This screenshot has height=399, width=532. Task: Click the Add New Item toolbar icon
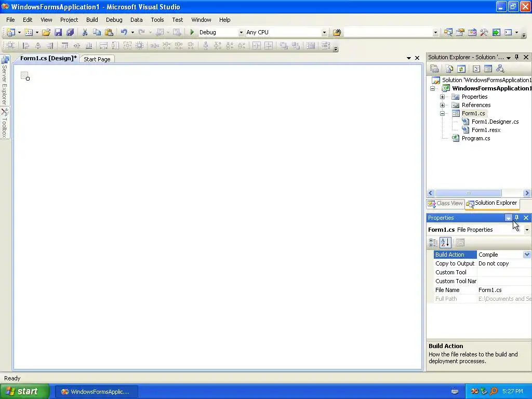pos(29,32)
